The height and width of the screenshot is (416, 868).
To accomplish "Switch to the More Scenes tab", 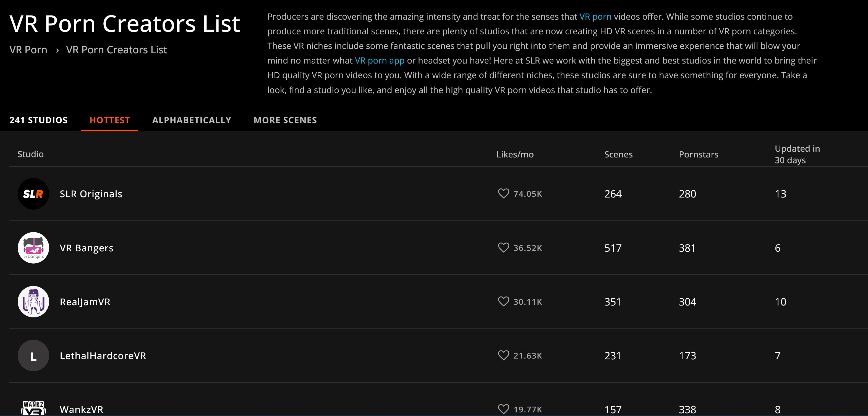I will click(285, 120).
